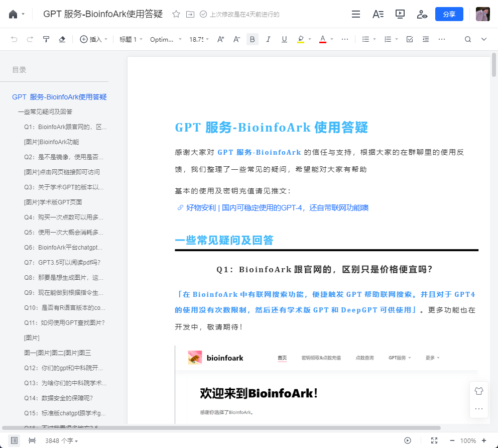This screenshot has height=448, width=498.
Task: Open the 标题 1 heading style dropdown
Action: point(131,39)
